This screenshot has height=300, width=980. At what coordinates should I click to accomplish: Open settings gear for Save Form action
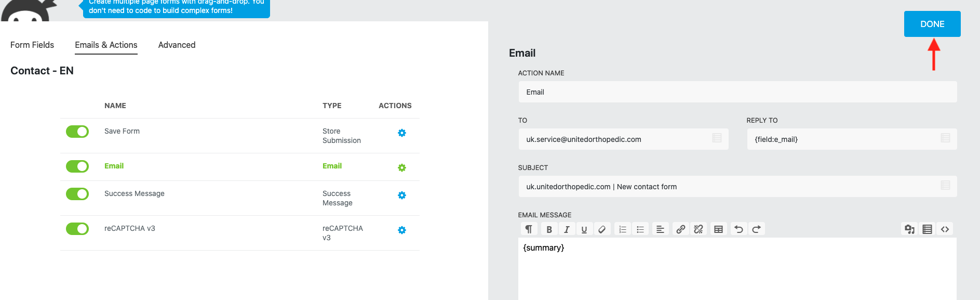(402, 133)
